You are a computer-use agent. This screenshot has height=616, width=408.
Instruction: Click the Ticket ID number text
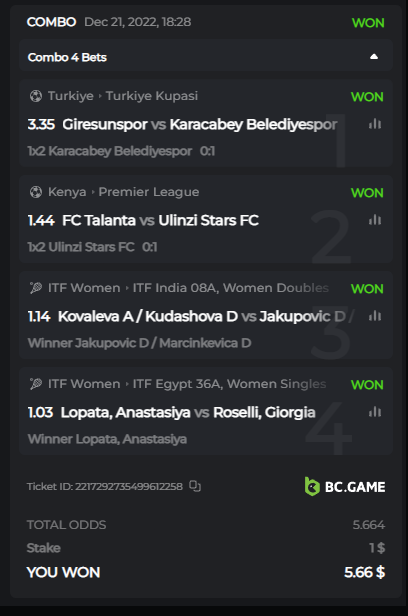(129, 486)
